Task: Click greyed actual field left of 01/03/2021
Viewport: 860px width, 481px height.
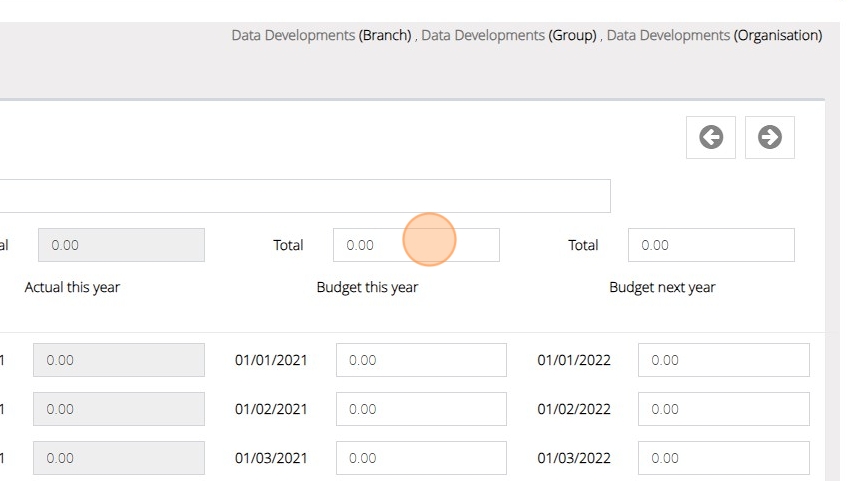Action: (119, 458)
